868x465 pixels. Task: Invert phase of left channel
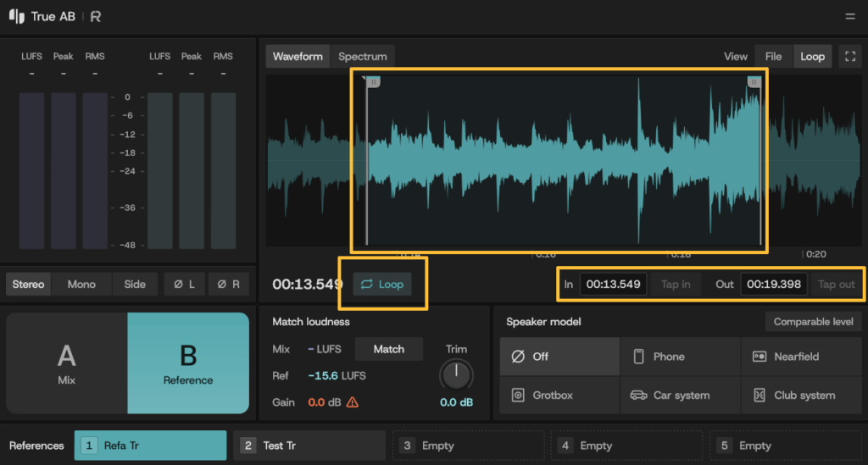(x=184, y=285)
